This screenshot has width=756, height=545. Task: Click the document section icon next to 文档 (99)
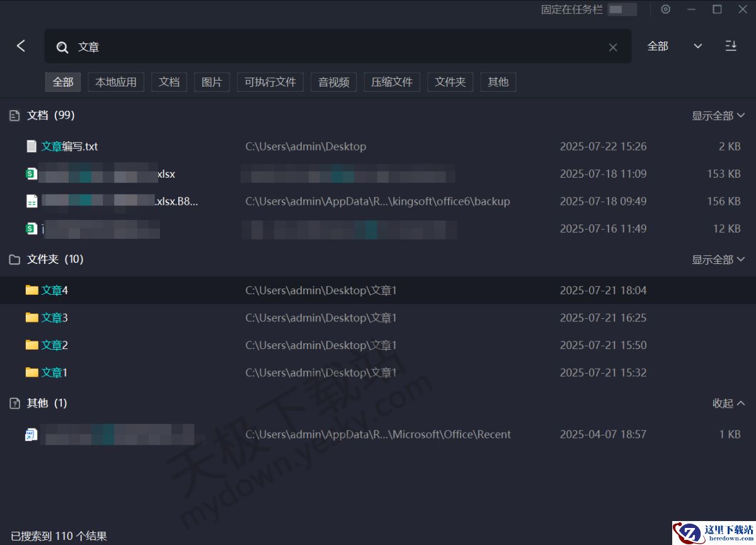(14, 115)
